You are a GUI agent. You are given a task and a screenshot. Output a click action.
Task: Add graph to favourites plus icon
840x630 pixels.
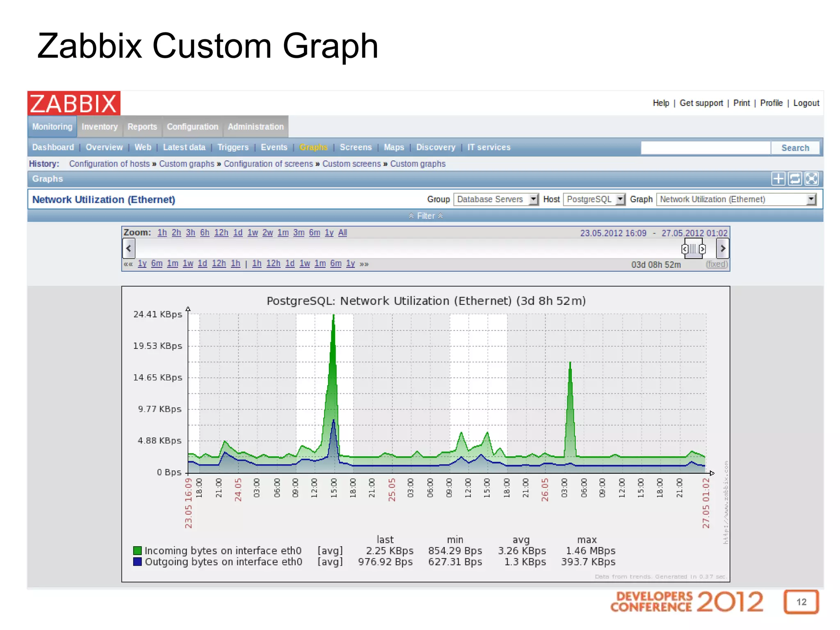pyautogui.click(x=778, y=179)
